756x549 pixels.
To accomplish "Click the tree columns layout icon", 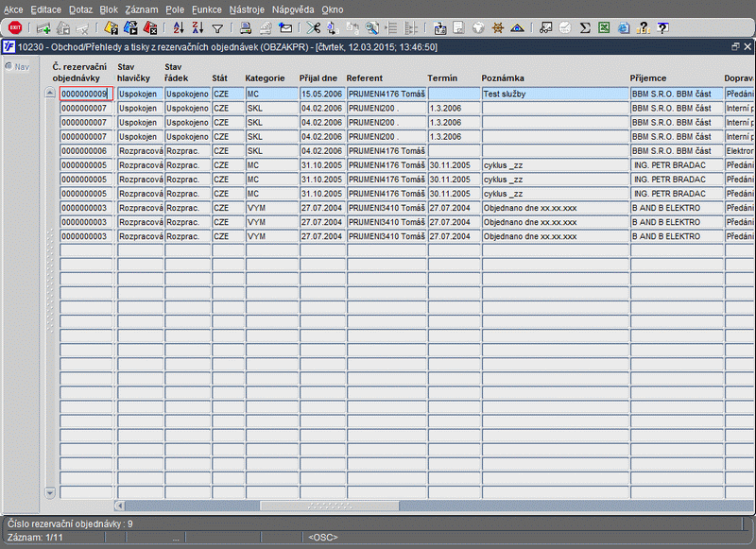I will pyautogui.click(x=411, y=28).
